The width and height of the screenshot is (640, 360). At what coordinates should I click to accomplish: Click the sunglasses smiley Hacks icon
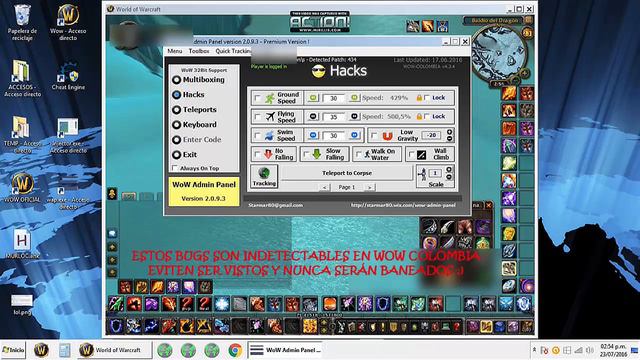[x=318, y=71]
